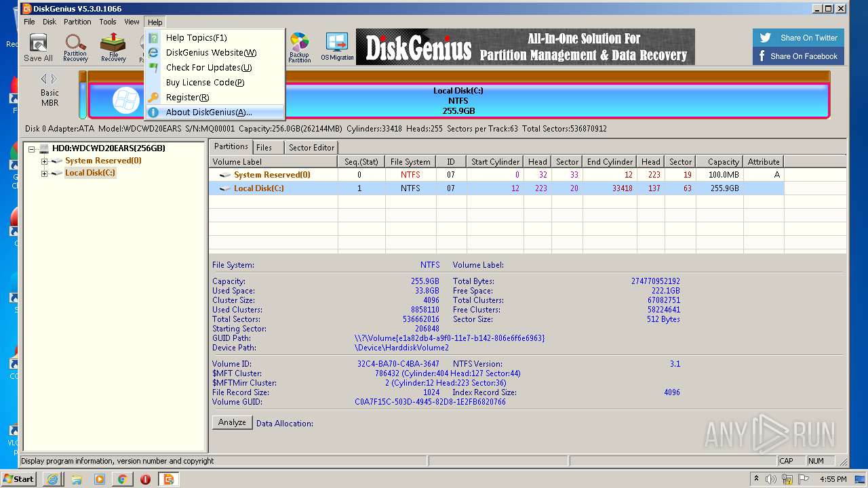Screen dimensions: 868x488
Task: Open Windows Explorer folder taskbar icon
Action: pos(76,479)
